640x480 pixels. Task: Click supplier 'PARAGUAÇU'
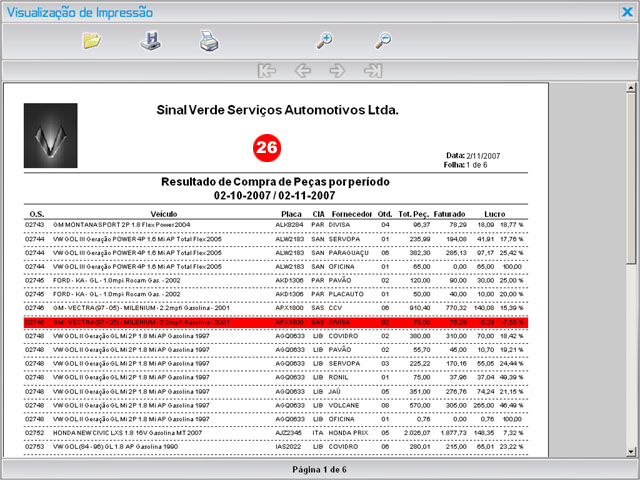point(349,253)
